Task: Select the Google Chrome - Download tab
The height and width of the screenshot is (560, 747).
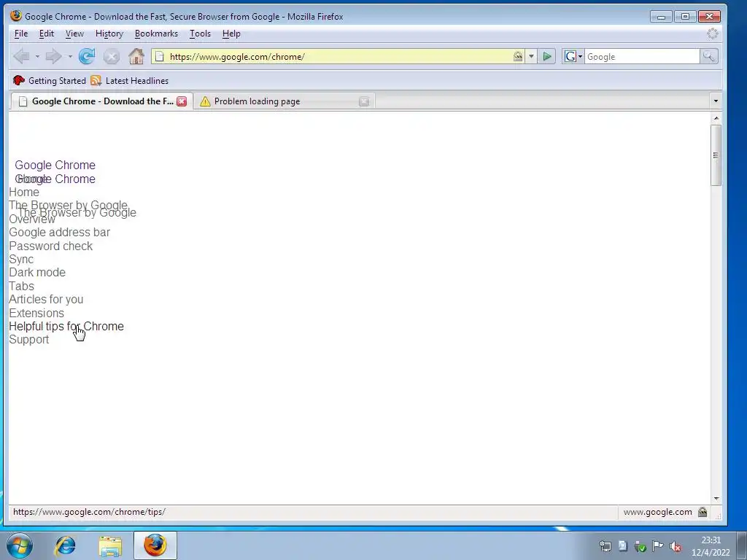Action: tap(101, 101)
